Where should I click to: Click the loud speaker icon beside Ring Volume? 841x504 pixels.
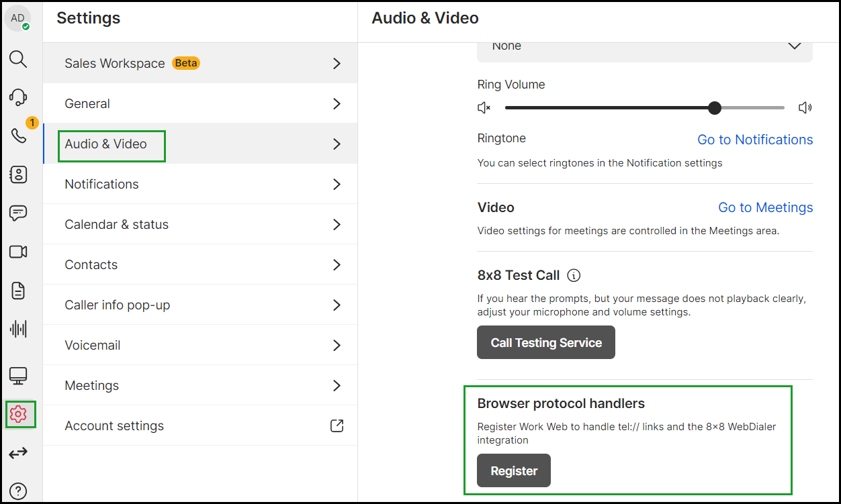[805, 107]
